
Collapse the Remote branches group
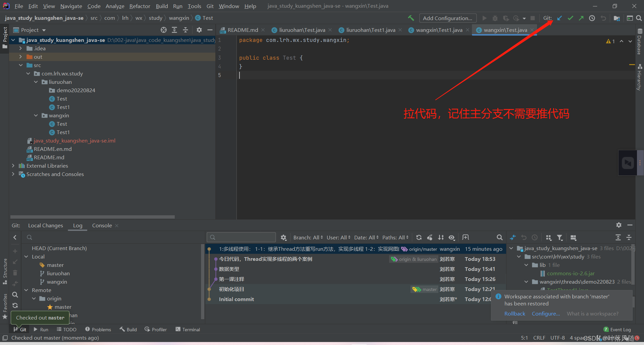click(x=26, y=290)
